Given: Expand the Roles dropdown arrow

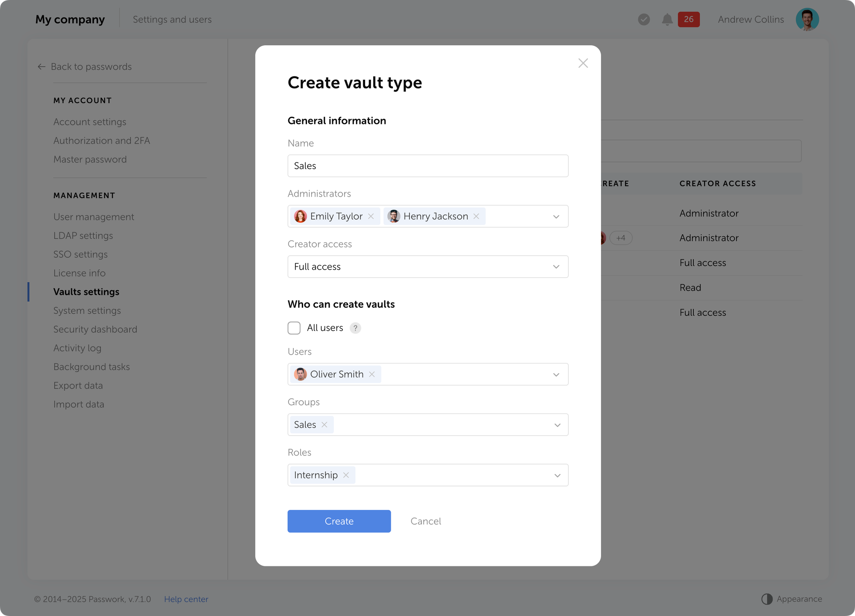Looking at the screenshot, I should [x=557, y=475].
